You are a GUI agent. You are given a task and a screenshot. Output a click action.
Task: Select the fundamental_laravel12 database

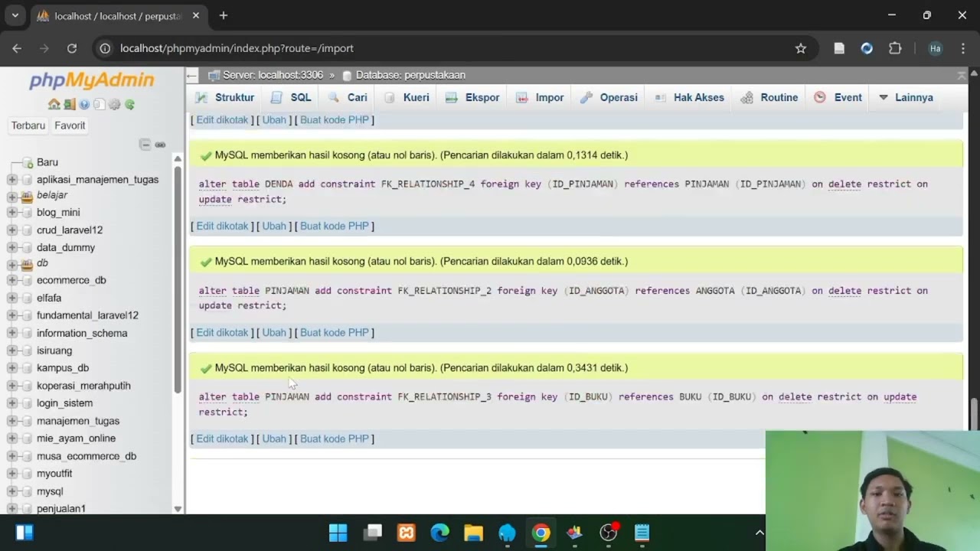87,315
